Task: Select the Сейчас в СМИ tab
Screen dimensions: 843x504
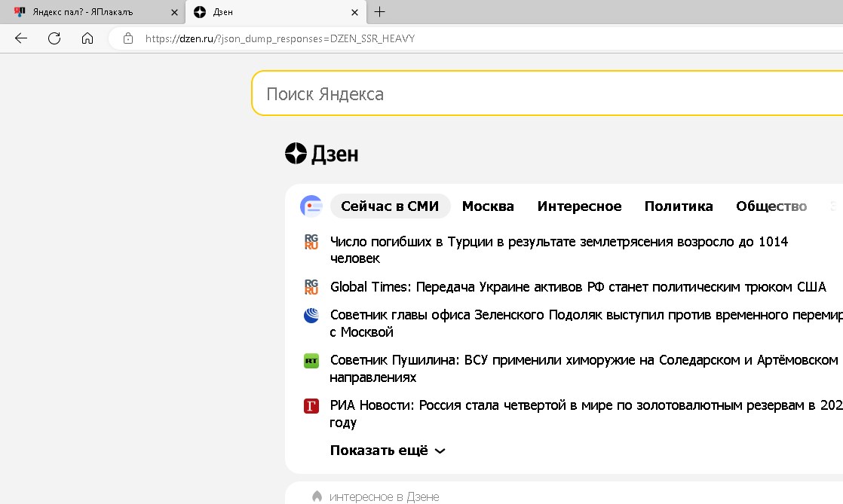Action: pyautogui.click(x=390, y=206)
